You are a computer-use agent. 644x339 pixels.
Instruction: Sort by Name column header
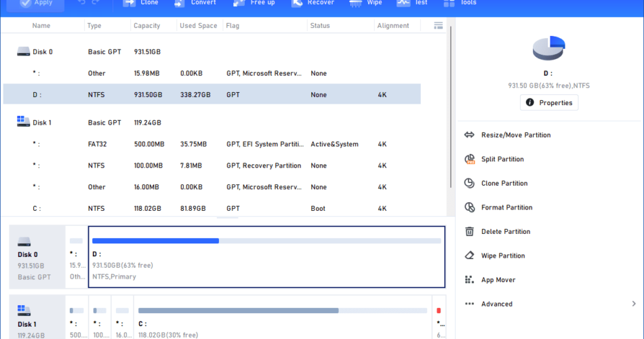tap(41, 26)
